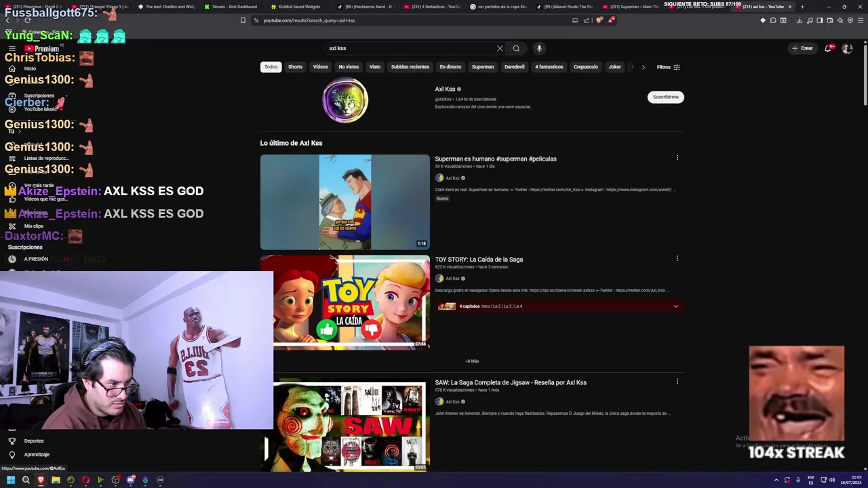
Task: Open the TOY STORY La Caída thumbnail
Action: click(345, 302)
